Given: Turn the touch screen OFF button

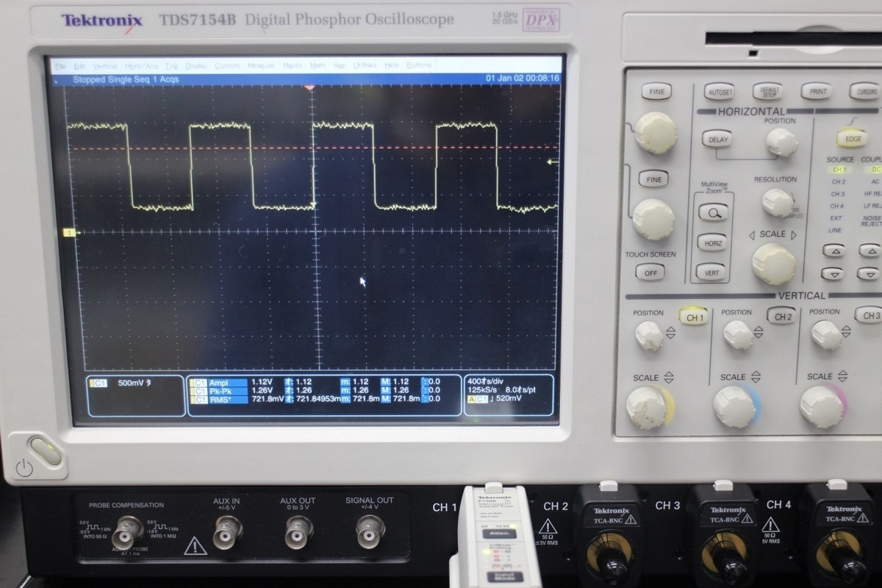Looking at the screenshot, I should point(650,272).
